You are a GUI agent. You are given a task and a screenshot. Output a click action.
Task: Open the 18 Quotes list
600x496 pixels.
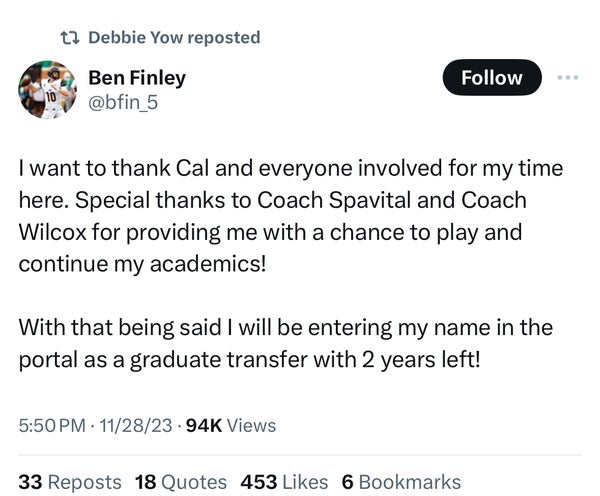180,481
